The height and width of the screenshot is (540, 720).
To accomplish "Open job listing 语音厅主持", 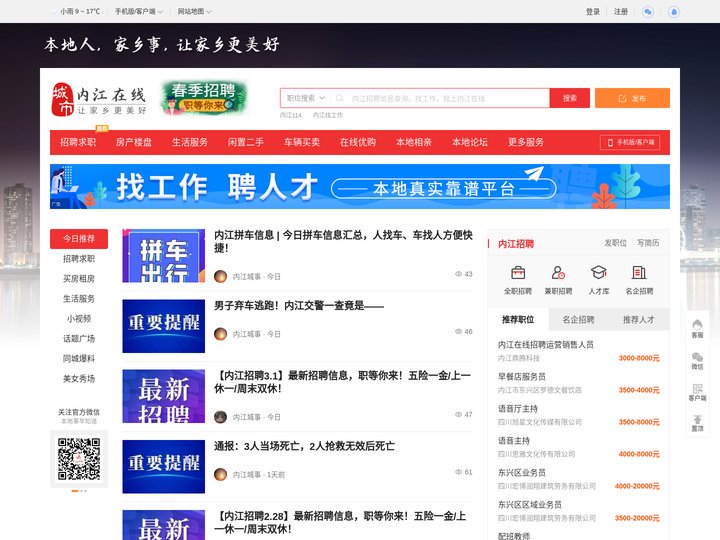I will pyautogui.click(x=518, y=409).
